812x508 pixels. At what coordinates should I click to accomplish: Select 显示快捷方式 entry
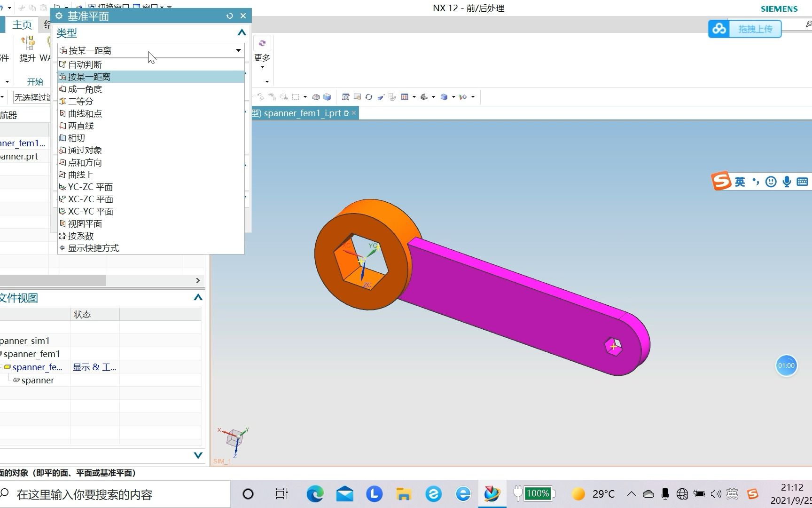coord(151,248)
